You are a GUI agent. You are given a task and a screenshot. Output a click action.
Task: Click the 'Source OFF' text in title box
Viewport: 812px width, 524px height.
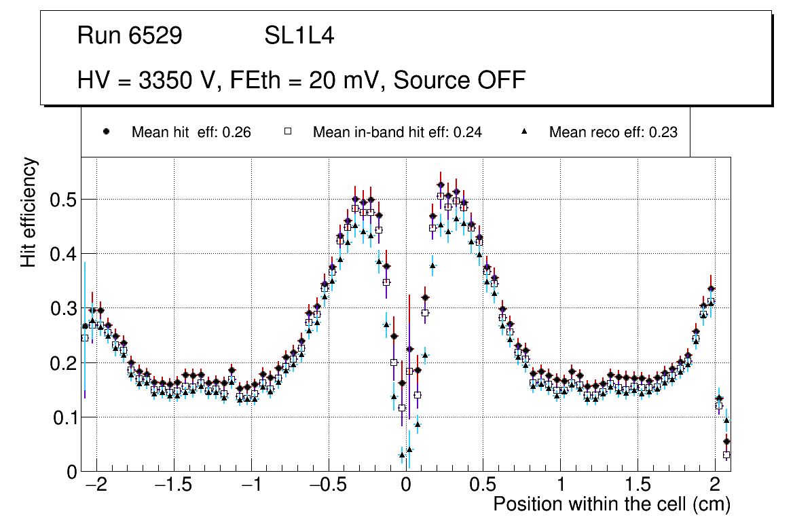tap(460, 80)
